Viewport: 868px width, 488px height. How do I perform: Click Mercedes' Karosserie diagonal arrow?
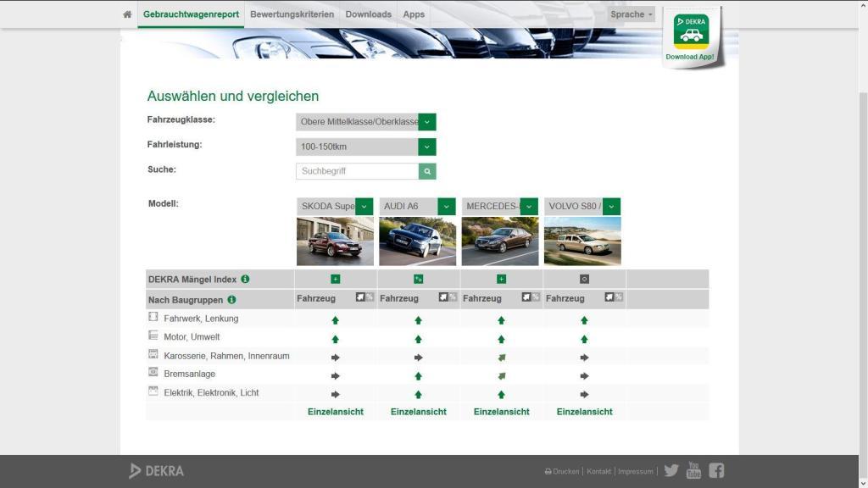tap(502, 358)
